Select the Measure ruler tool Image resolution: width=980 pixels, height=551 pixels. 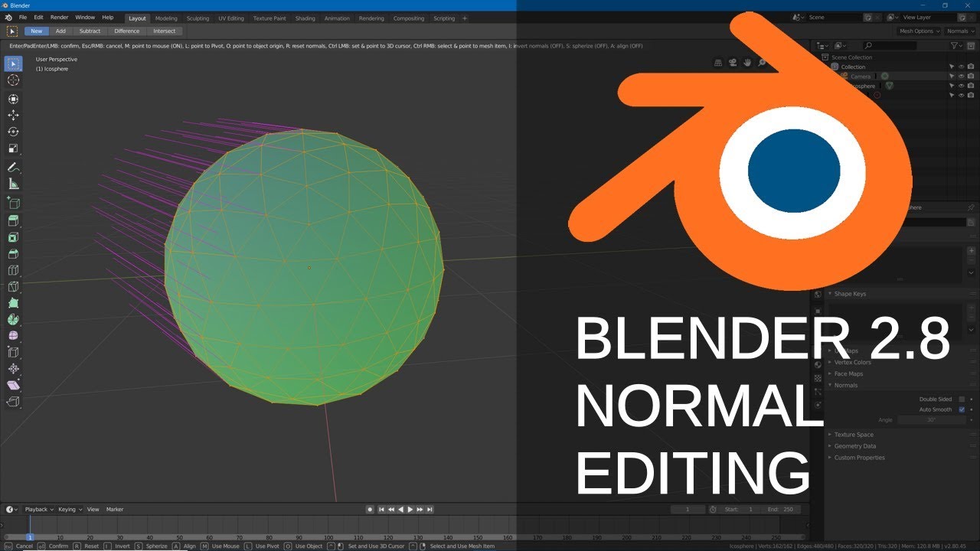[13, 184]
